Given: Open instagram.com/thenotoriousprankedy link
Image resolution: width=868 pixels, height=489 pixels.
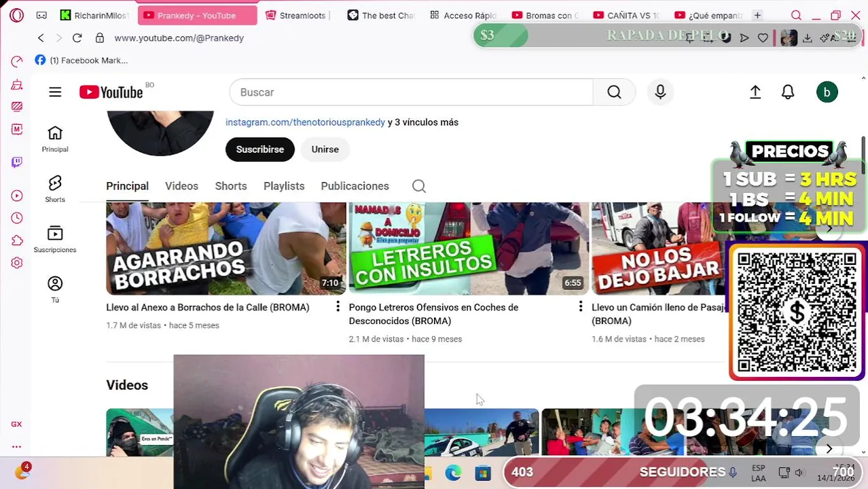Looking at the screenshot, I should [x=305, y=122].
